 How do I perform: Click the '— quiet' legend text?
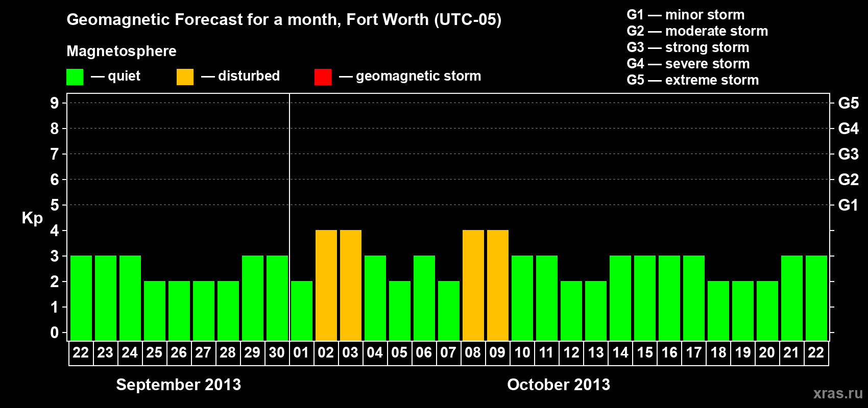[115, 76]
